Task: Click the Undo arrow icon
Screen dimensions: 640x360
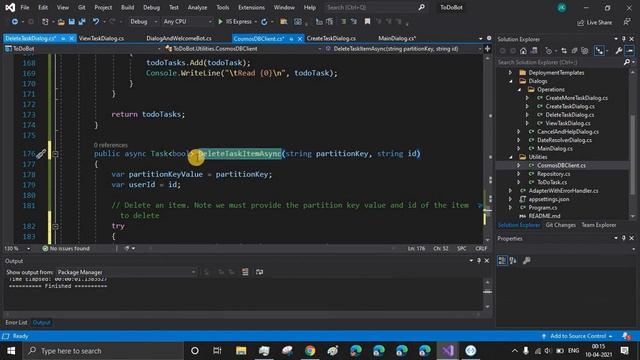Action: pos(96,22)
